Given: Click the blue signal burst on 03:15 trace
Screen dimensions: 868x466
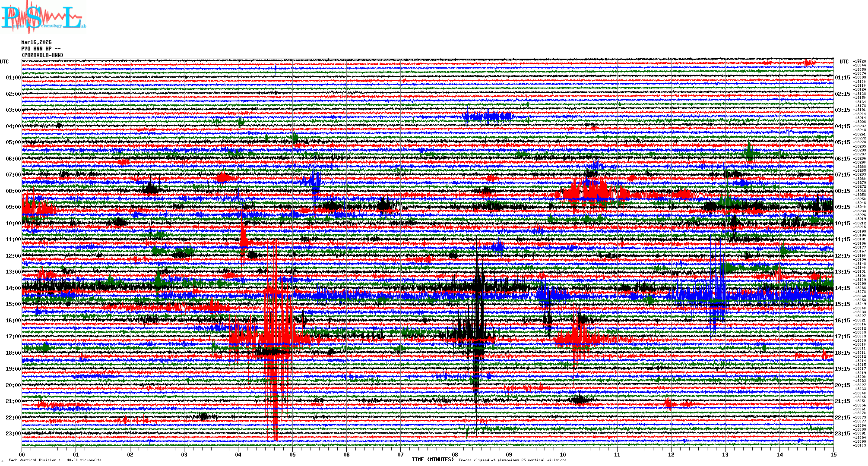Looking at the screenshot, I should (x=487, y=116).
